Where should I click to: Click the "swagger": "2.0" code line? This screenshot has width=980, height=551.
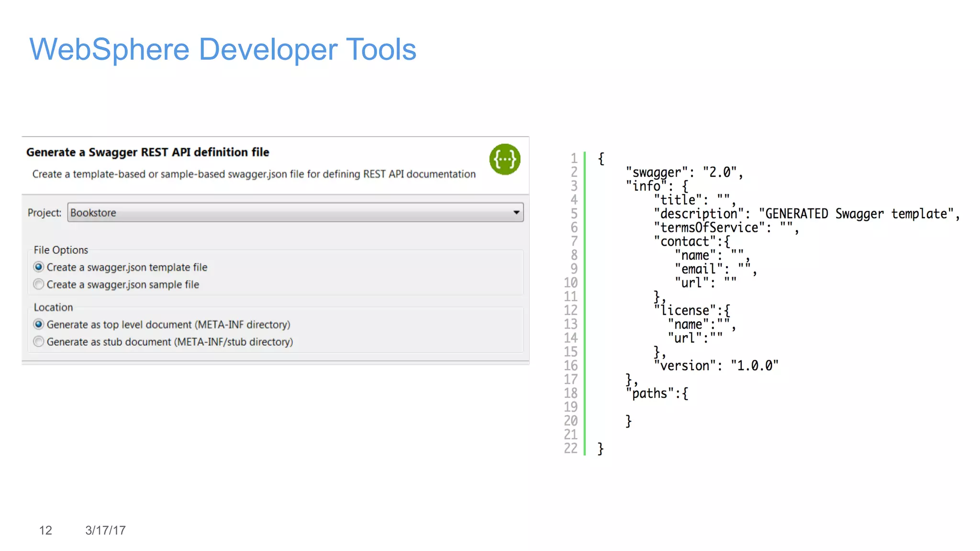(x=684, y=172)
